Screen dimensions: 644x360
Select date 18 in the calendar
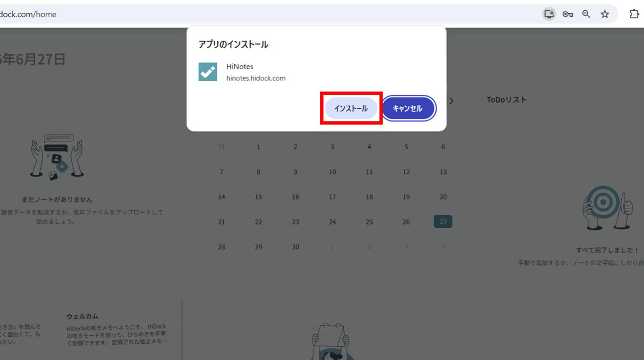[x=369, y=197]
